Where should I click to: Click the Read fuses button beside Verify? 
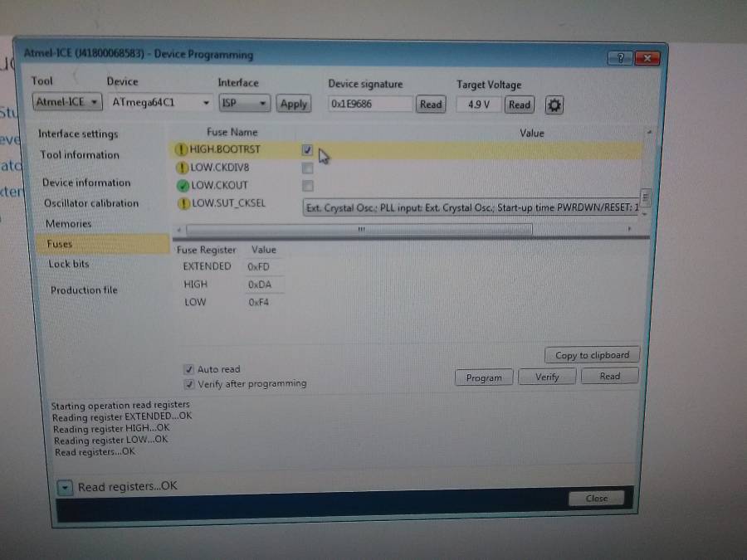(x=610, y=376)
